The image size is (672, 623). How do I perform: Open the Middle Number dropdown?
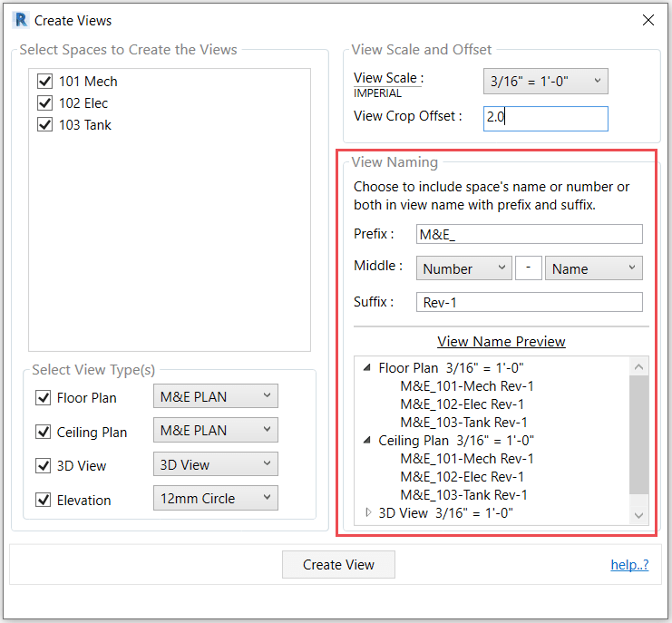pyautogui.click(x=464, y=268)
